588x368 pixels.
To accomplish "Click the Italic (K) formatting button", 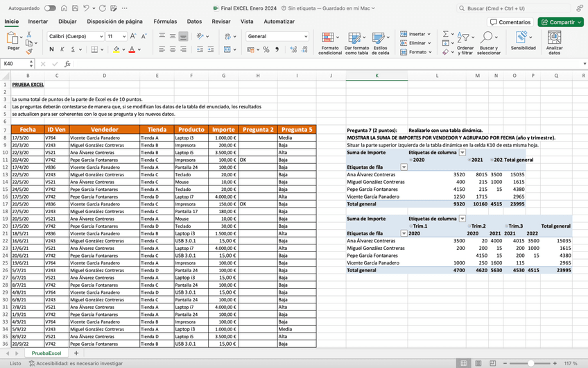I will [62, 49].
